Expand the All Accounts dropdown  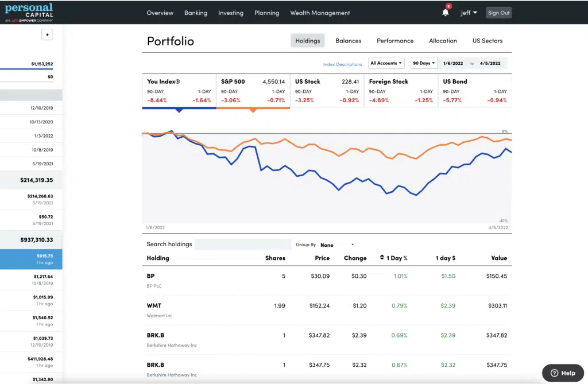point(386,63)
